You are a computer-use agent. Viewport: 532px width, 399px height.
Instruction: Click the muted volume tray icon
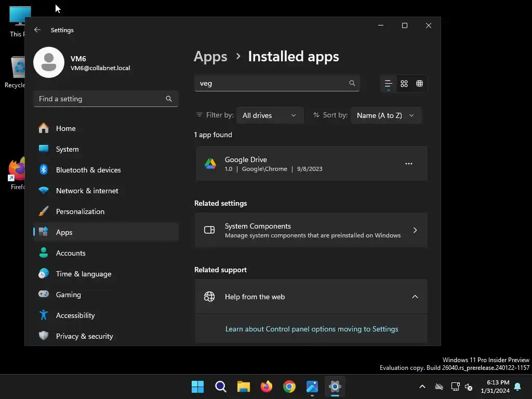[x=469, y=387]
